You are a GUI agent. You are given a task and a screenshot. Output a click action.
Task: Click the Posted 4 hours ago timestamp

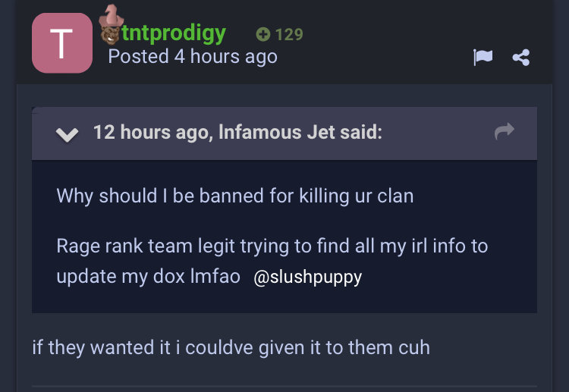tap(193, 57)
